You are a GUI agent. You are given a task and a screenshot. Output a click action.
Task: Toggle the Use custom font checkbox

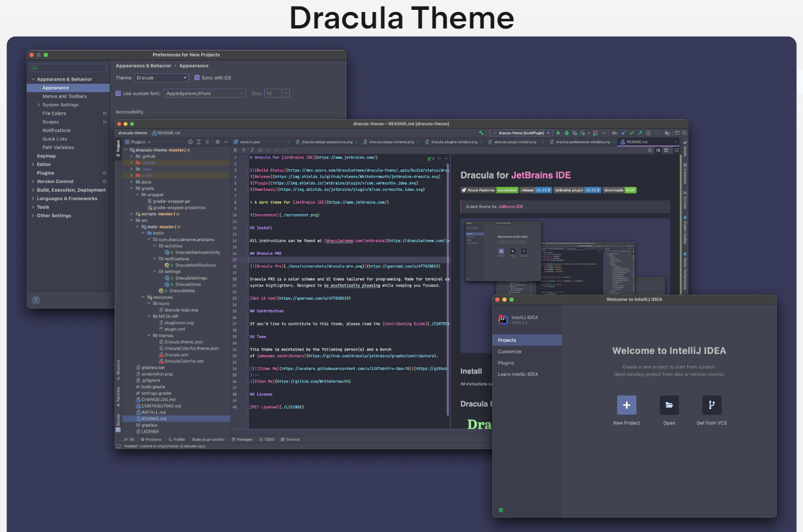118,94
